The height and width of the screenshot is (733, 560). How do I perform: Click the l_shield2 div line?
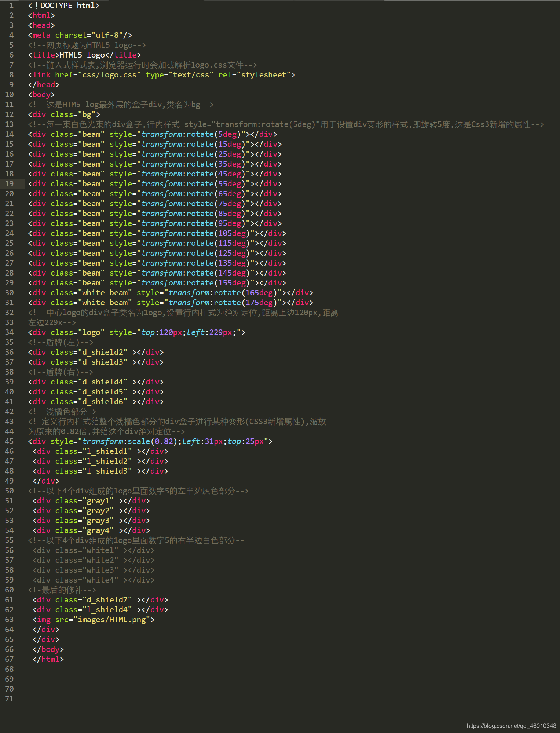(100, 461)
